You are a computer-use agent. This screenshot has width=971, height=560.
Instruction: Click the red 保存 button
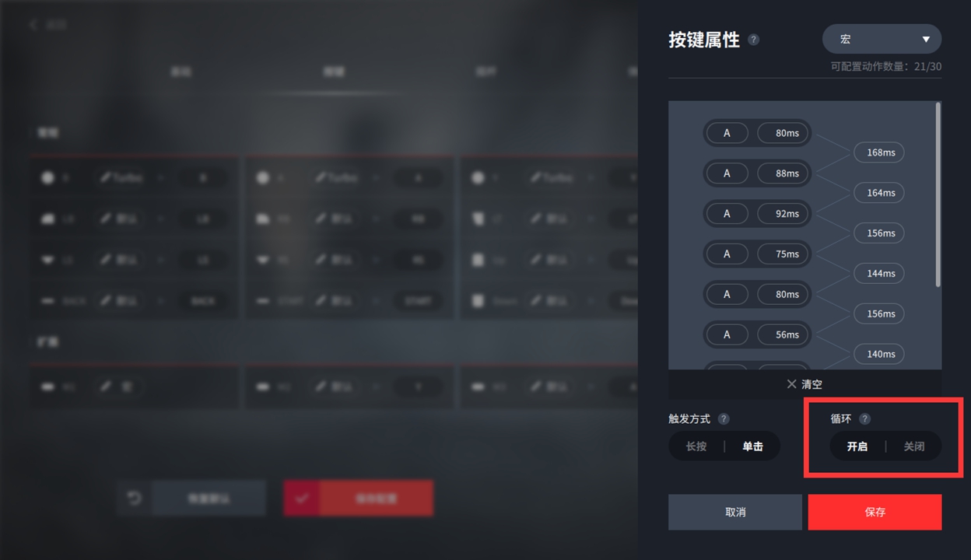[x=875, y=512]
